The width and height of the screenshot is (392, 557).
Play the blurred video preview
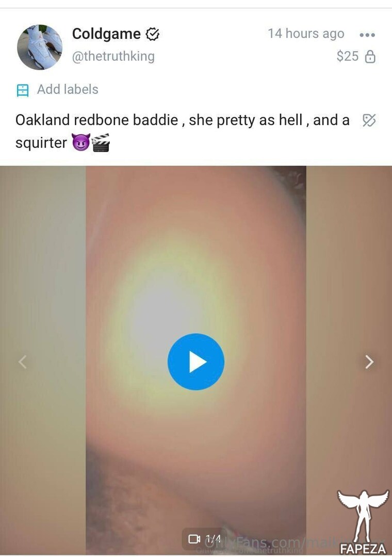click(x=196, y=362)
